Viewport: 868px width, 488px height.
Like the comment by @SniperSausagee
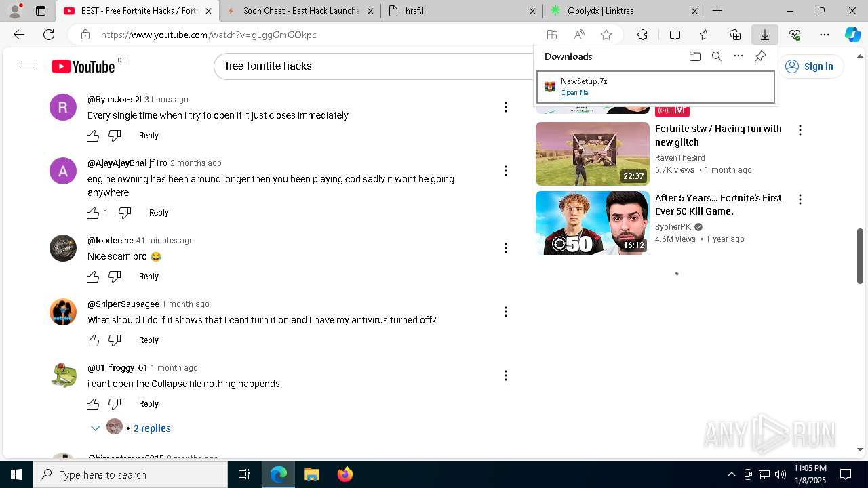93,340
